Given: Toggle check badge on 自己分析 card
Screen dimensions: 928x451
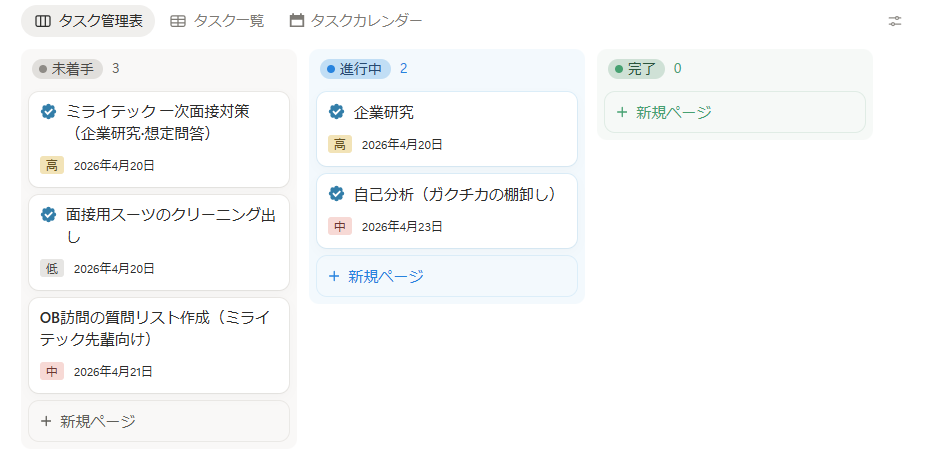Looking at the screenshot, I should click(336, 194).
